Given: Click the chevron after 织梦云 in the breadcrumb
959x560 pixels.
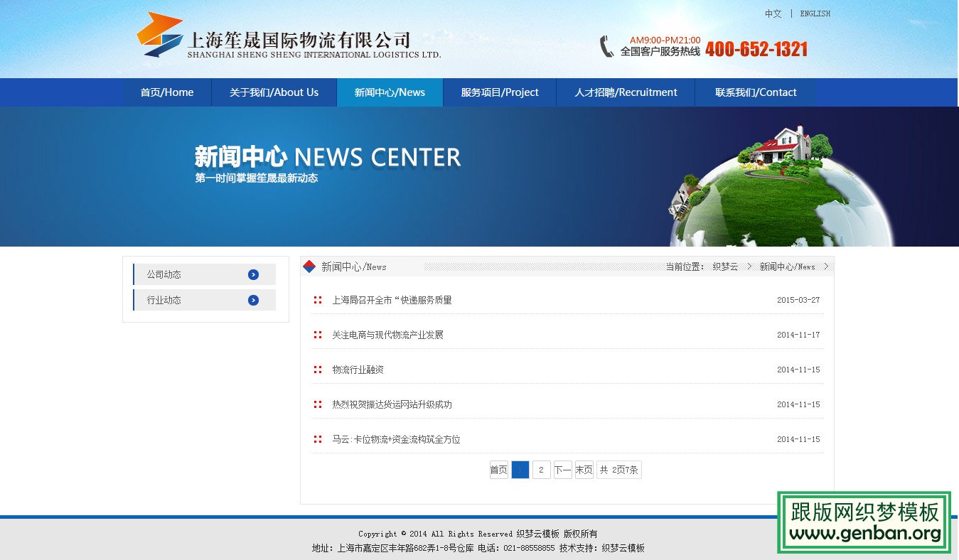Looking at the screenshot, I should point(748,266).
